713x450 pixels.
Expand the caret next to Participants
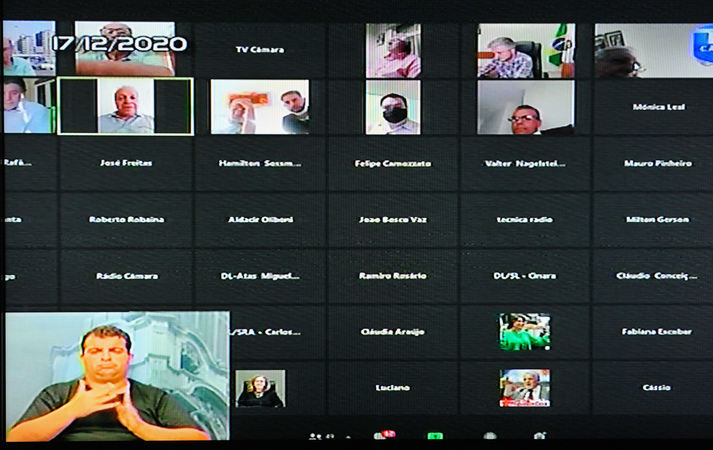[x=348, y=437]
